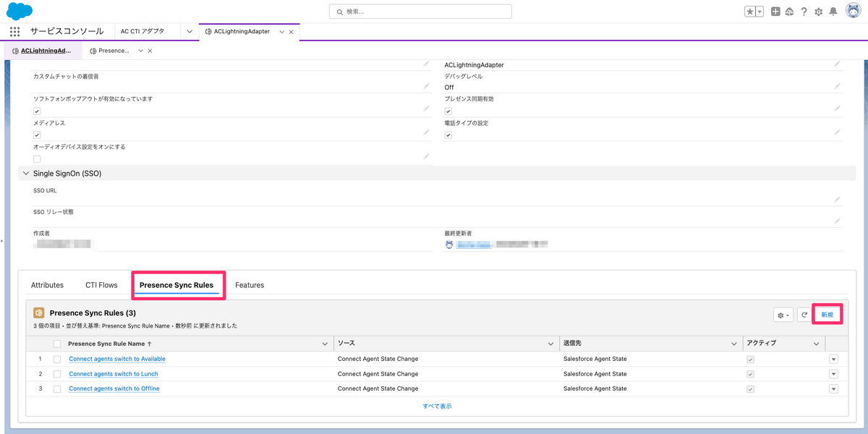The width and height of the screenshot is (868, 434).
Task: Close the Presence... subtab
Action: coord(150,51)
